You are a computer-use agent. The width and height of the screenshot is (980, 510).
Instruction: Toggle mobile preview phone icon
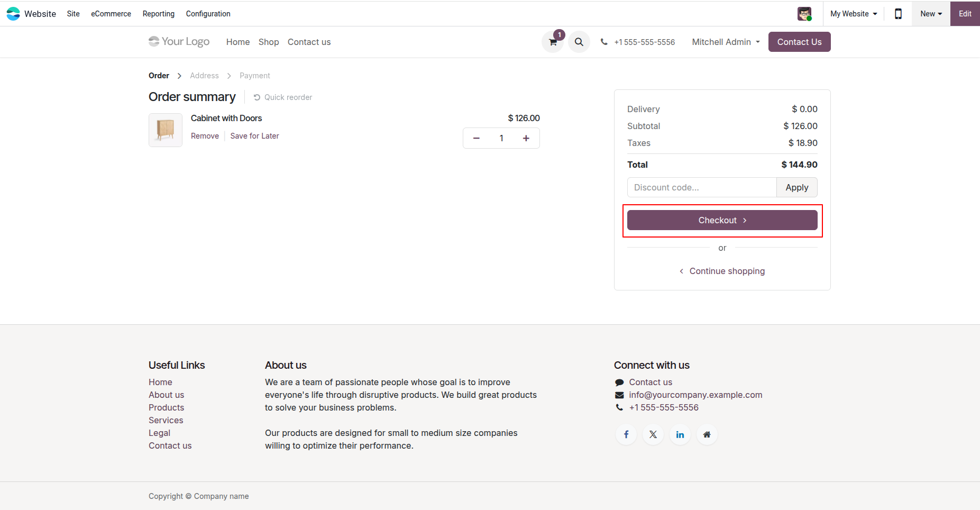[x=898, y=14]
